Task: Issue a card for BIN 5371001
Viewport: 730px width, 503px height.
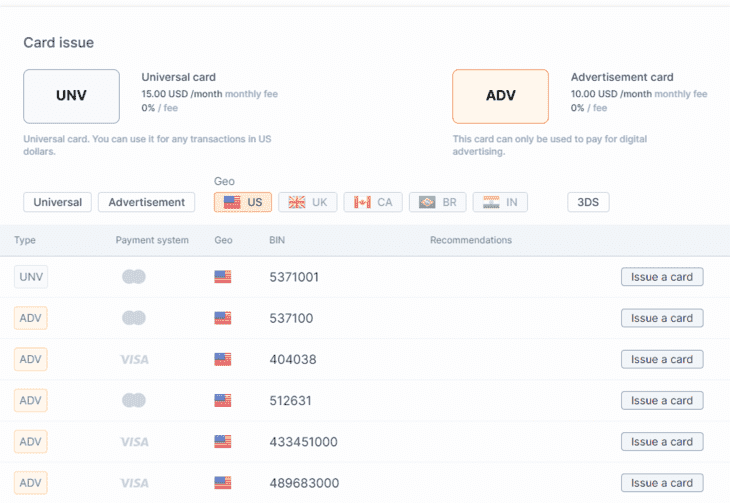Action: [662, 277]
